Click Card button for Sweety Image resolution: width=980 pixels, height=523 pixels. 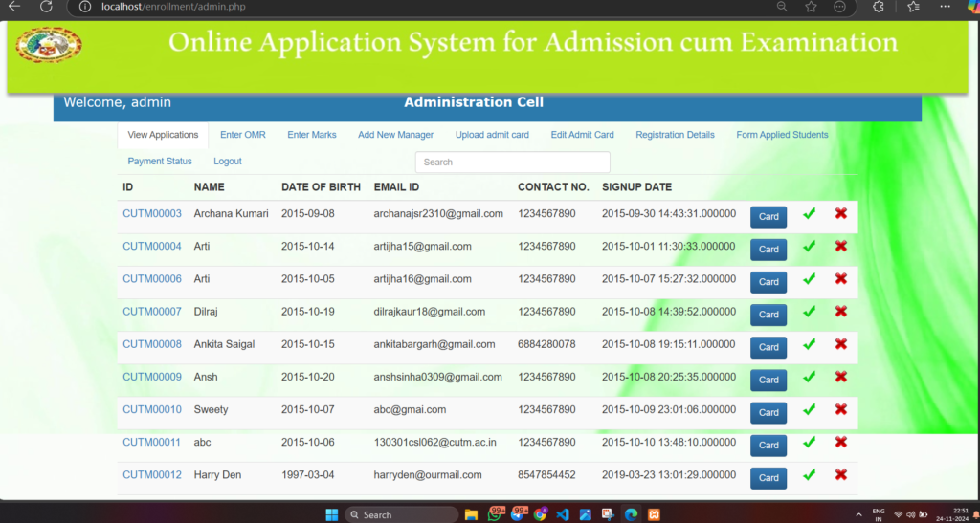768,412
